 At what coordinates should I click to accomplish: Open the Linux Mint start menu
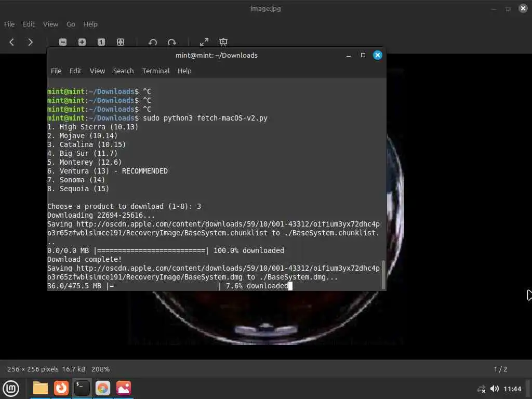[x=11, y=388]
